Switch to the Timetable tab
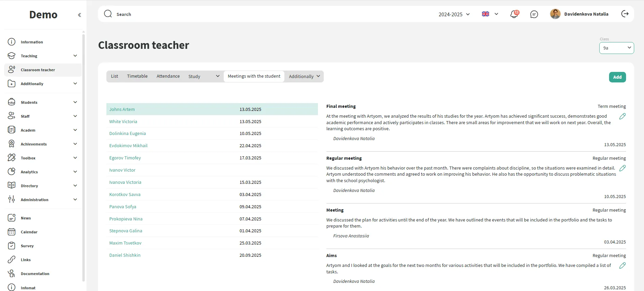 tap(137, 76)
